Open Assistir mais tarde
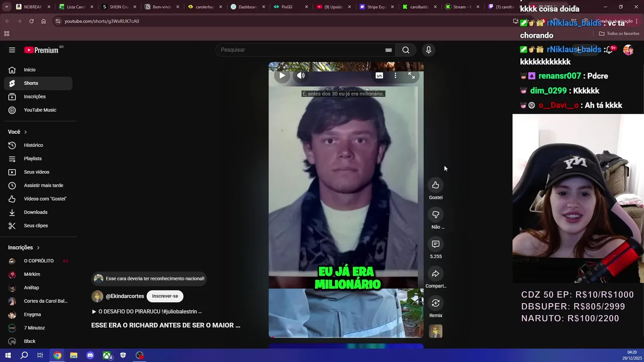644x362 pixels. point(38,186)
